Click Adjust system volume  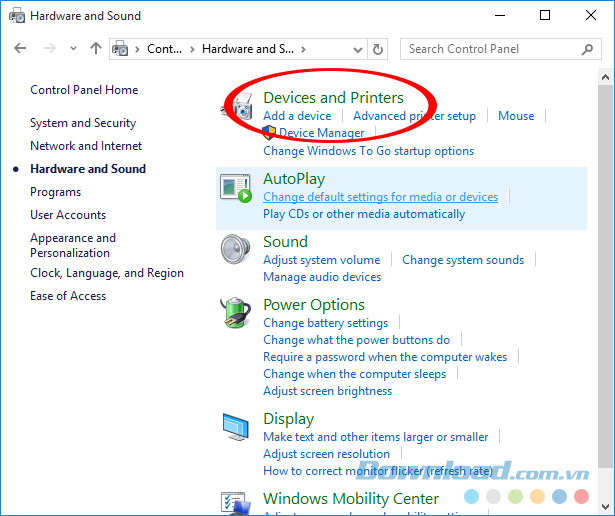coord(322,260)
